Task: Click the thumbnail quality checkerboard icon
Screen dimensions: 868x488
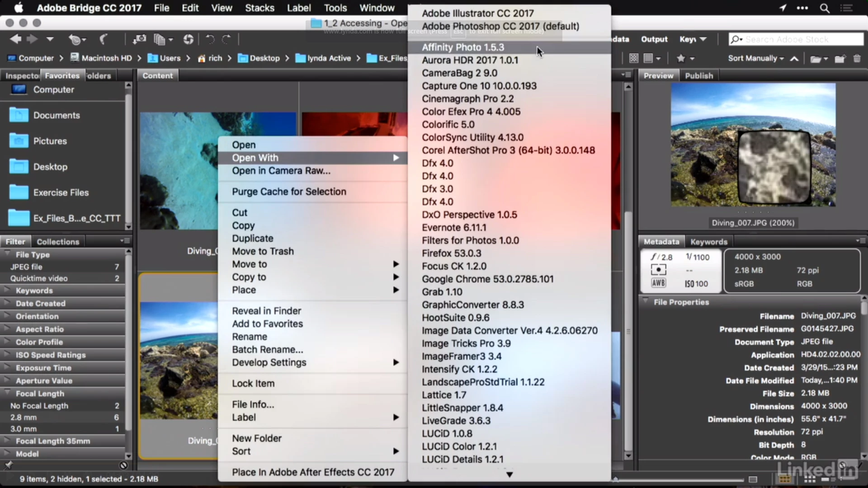Action: pos(633,58)
